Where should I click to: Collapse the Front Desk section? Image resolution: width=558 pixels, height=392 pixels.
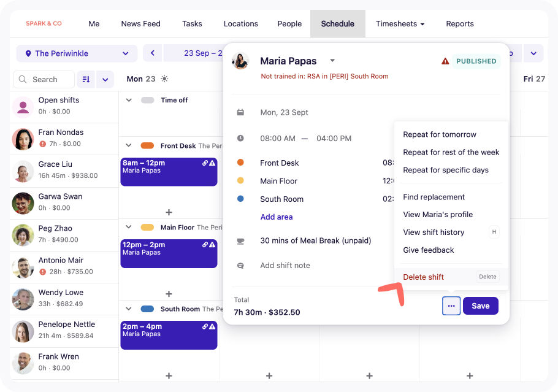[x=129, y=145]
